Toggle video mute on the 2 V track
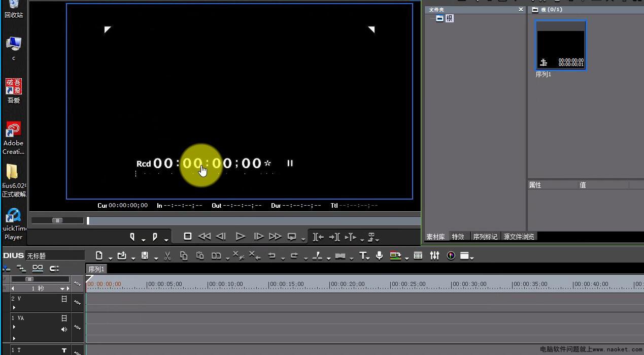This screenshot has width=644, height=355. 64,299
